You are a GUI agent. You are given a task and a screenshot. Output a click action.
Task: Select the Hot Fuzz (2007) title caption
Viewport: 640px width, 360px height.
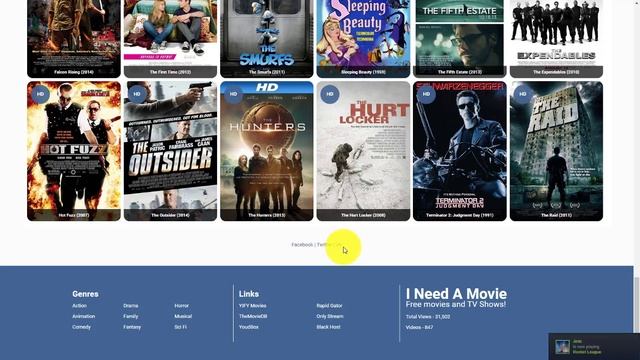(x=74, y=215)
